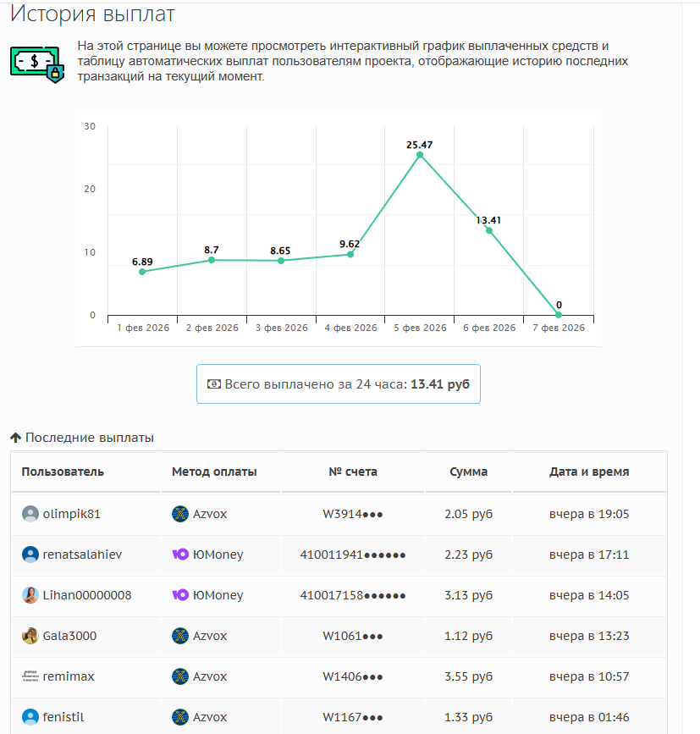700x734 pixels.
Task: Click the payout history money icon
Action: 37,63
